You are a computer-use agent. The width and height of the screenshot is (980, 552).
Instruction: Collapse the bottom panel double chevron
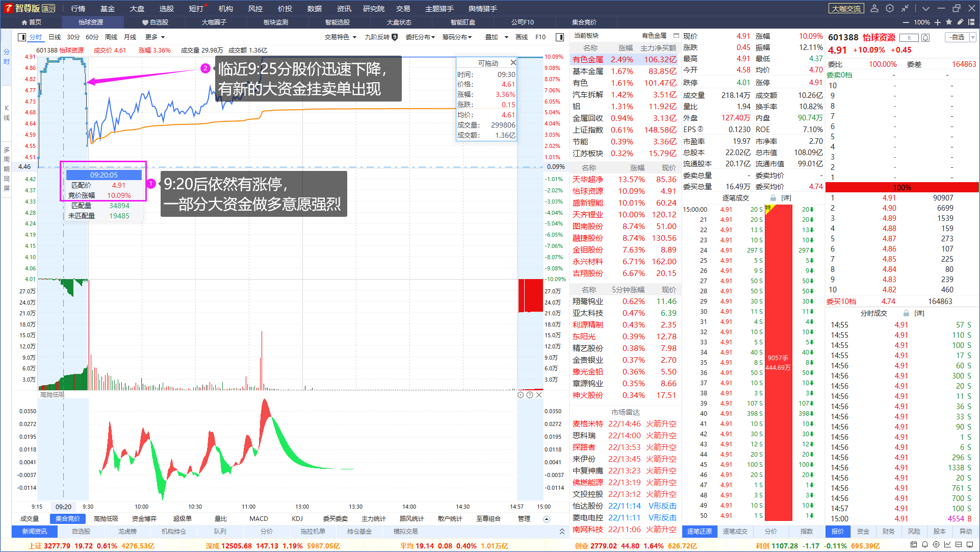562,532
